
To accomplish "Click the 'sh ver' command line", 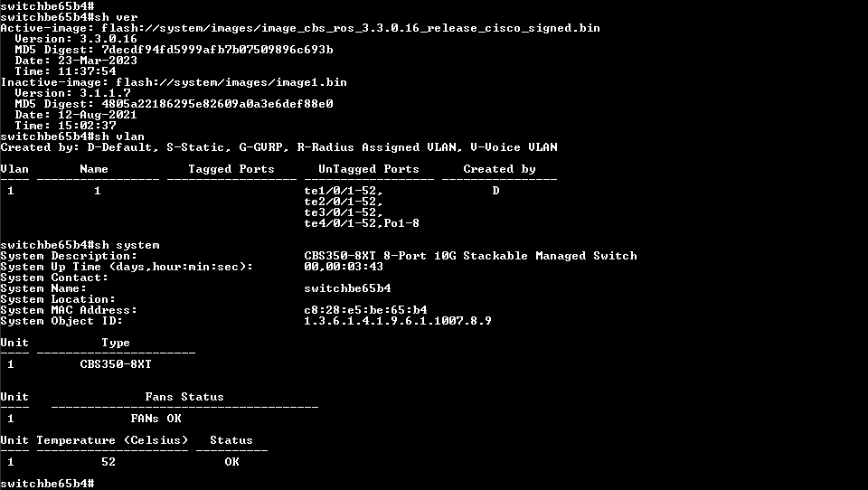I will [x=69, y=17].
